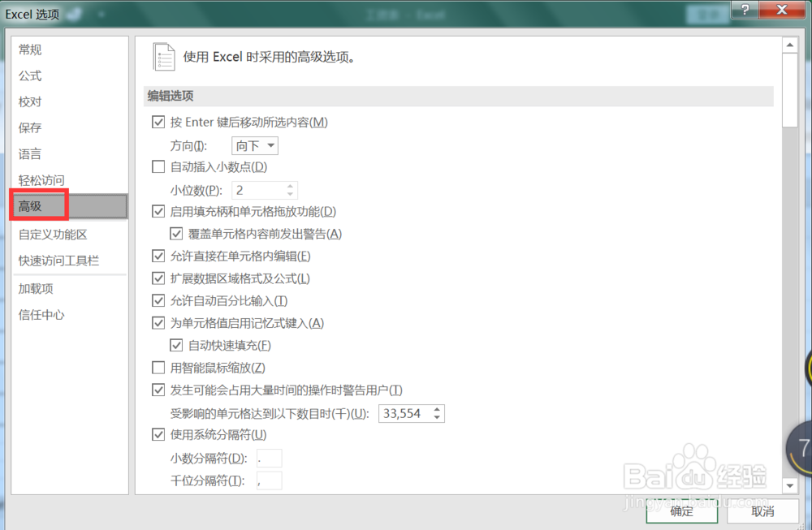812x530 pixels.
Task: Toggle 使用系统分隔符 checkbox
Action: click(x=158, y=434)
